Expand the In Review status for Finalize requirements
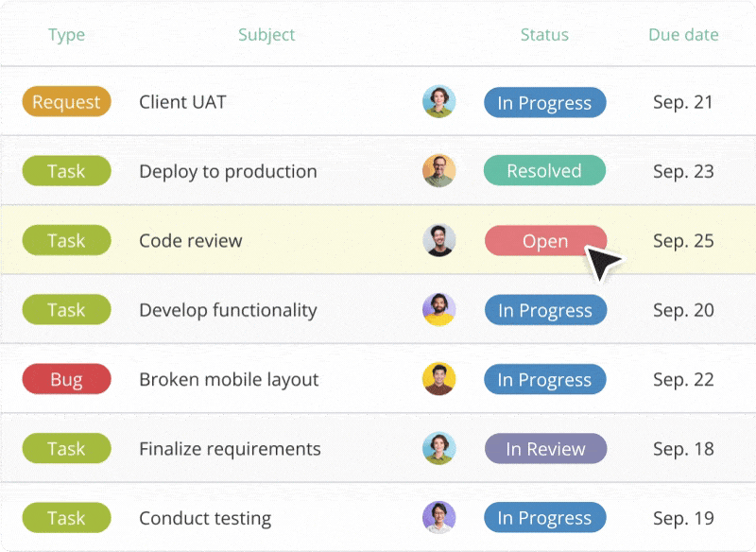 [x=545, y=449]
